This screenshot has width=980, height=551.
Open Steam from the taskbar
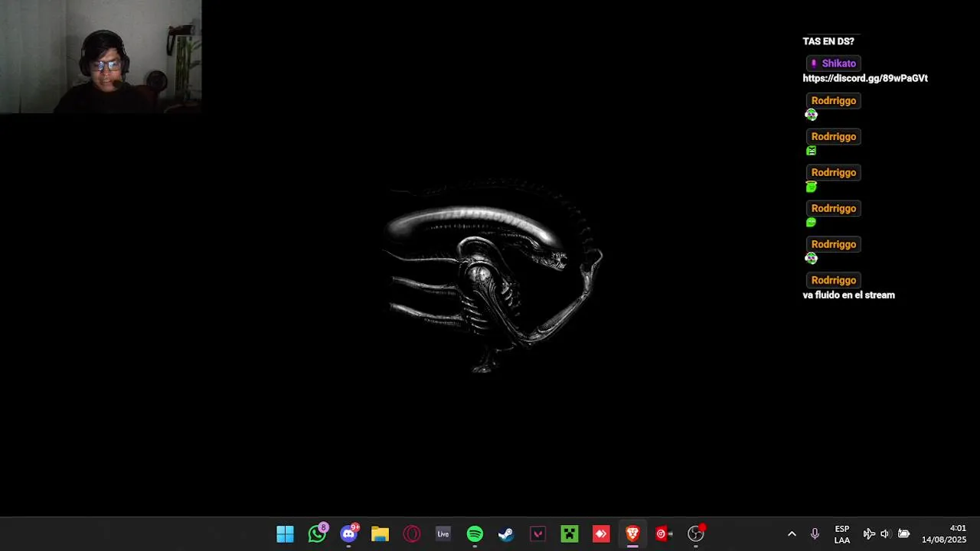(506, 534)
